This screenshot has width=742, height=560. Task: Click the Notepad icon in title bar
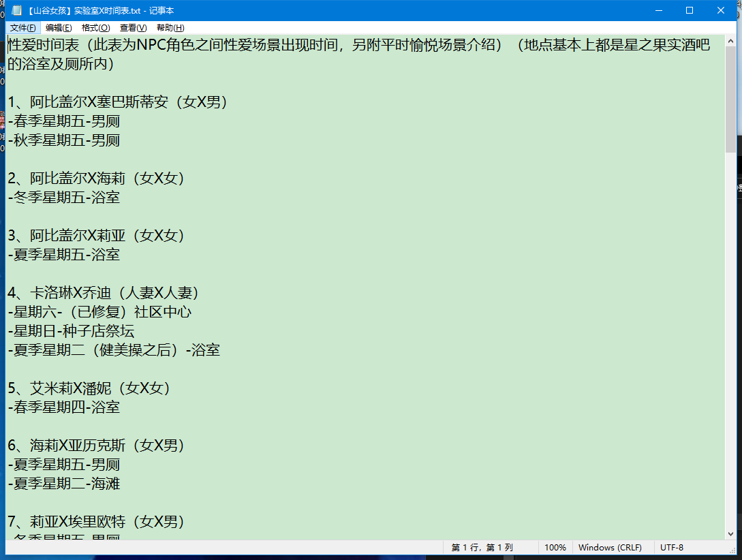(x=16, y=10)
